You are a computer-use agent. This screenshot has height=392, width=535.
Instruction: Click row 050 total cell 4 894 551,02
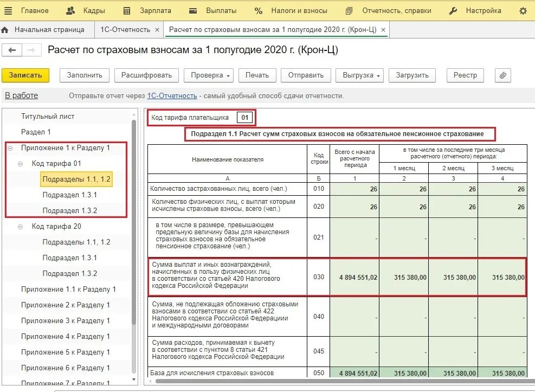click(354, 373)
